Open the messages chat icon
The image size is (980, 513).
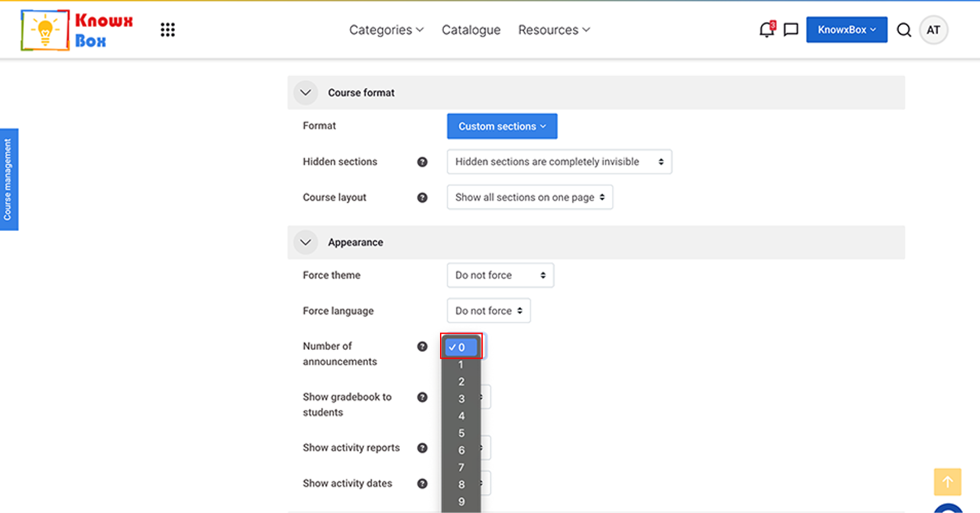click(791, 30)
